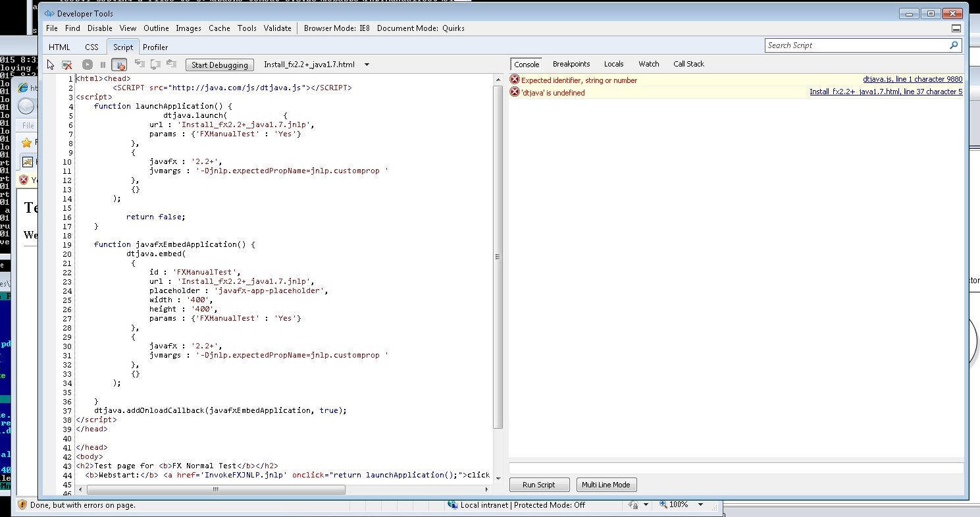Select element by click arrow tool

click(x=51, y=65)
